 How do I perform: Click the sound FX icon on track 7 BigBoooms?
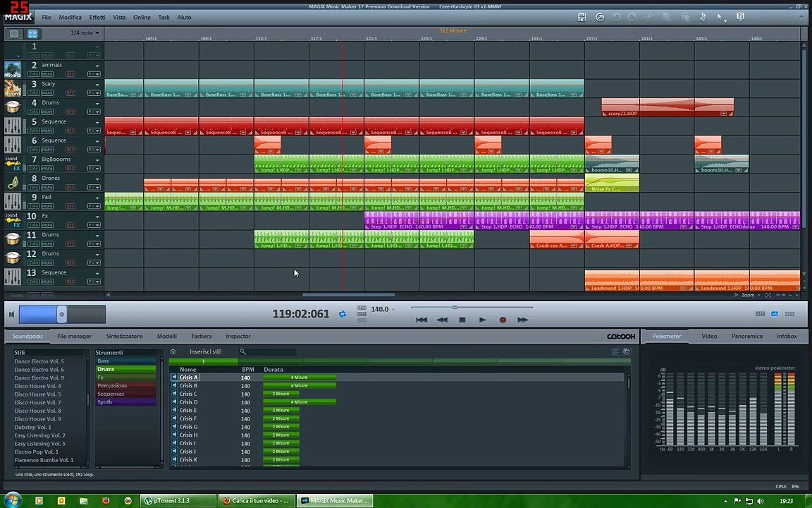pos(13,163)
